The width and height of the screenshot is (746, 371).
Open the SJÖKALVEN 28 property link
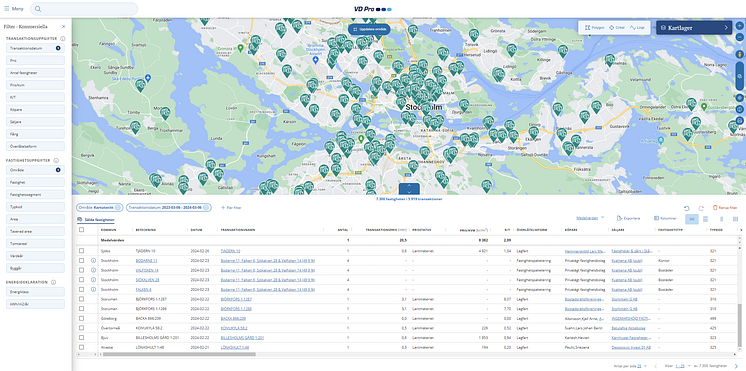pyautogui.click(x=147, y=280)
